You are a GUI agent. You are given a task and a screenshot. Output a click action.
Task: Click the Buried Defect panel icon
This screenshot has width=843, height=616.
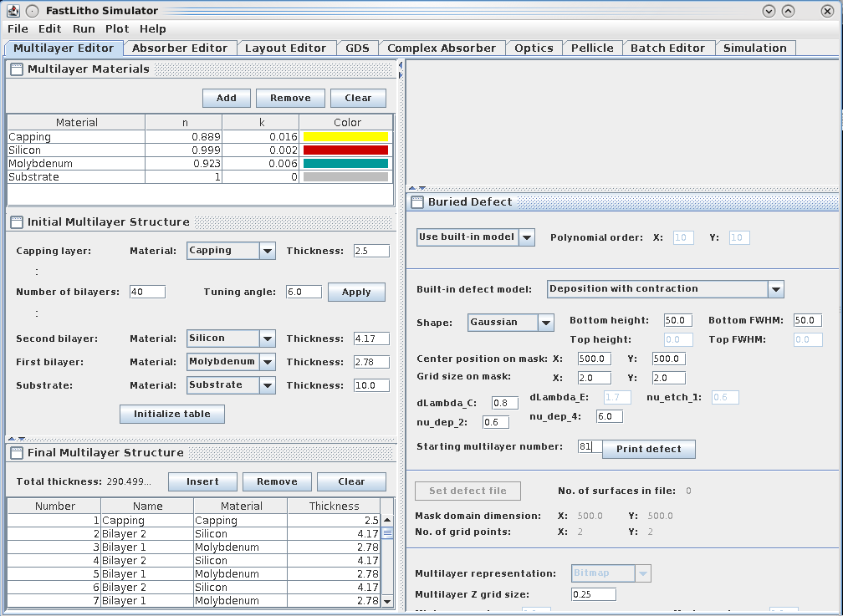(x=417, y=202)
